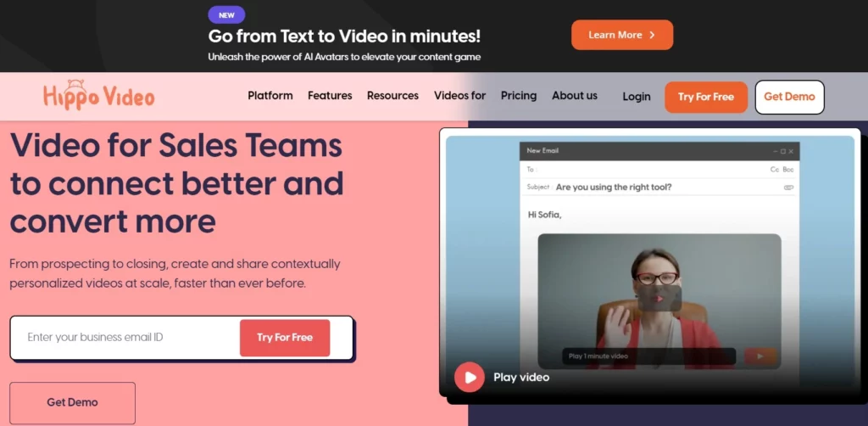Click the orange Try For Free header button
The height and width of the screenshot is (426, 868).
(706, 97)
